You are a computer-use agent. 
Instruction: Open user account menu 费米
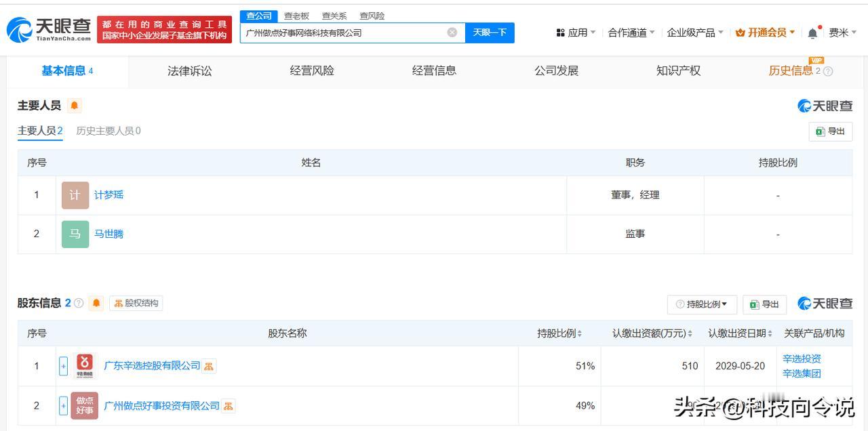(843, 33)
